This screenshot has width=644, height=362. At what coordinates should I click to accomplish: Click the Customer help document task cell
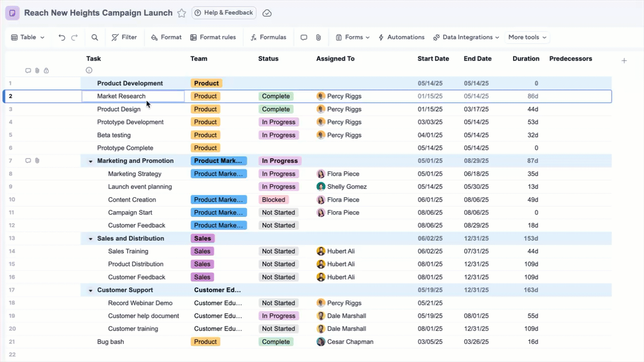[x=133, y=316]
